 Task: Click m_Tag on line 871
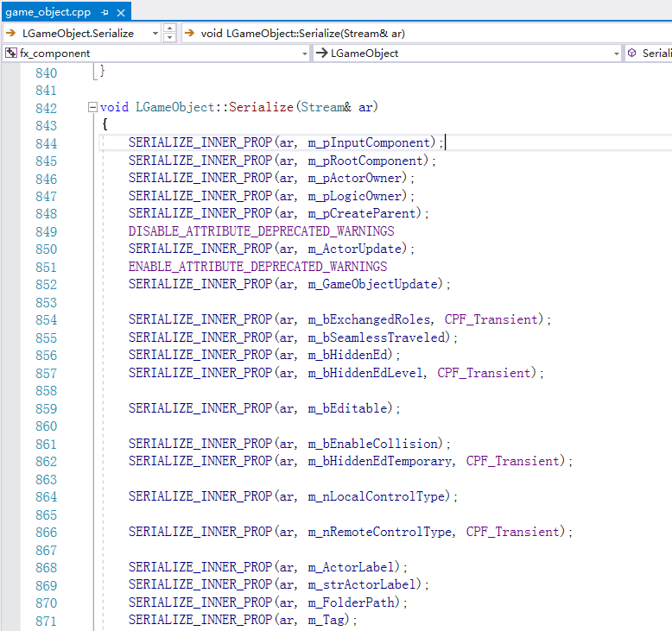[x=326, y=620]
